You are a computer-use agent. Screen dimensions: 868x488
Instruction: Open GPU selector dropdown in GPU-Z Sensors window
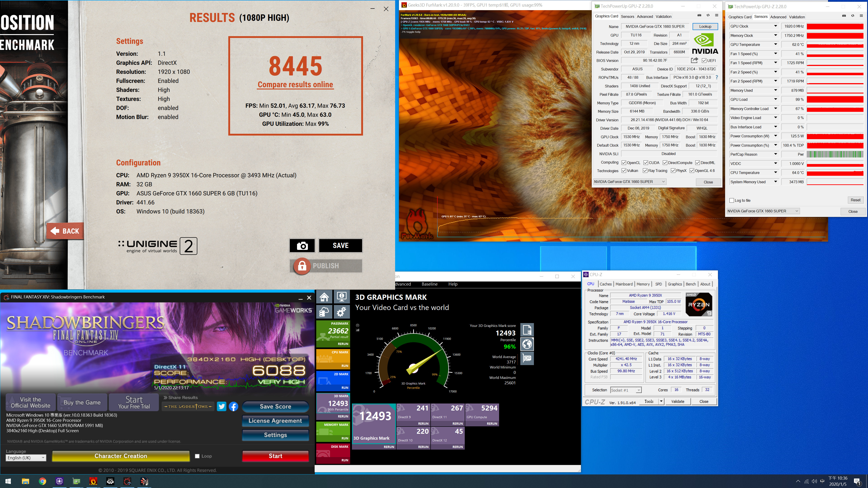[763, 211]
